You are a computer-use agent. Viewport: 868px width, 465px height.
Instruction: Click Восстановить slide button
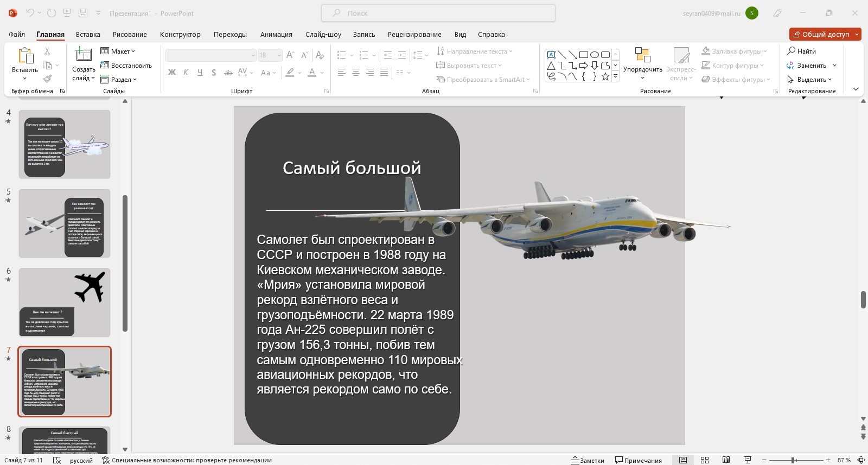[126, 65]
